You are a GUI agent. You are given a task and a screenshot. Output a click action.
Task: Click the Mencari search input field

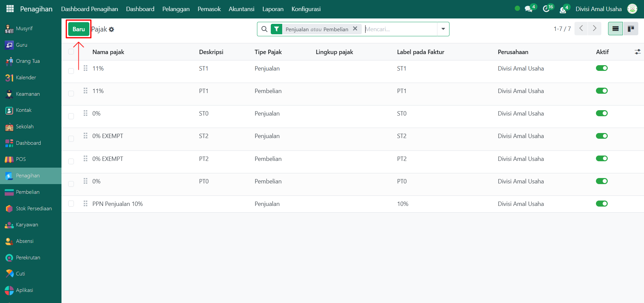coord(400,29)
